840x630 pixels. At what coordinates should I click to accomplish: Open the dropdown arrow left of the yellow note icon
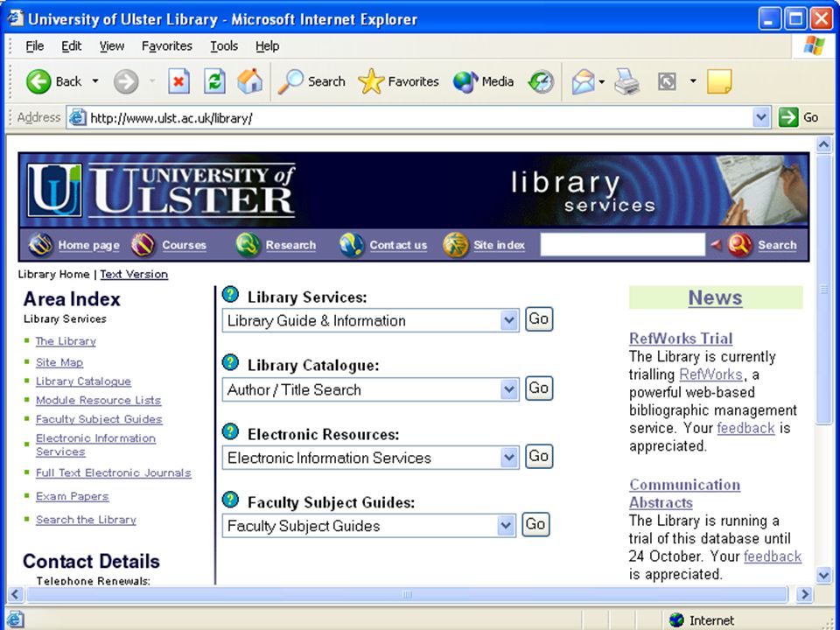tap(693, 81)
